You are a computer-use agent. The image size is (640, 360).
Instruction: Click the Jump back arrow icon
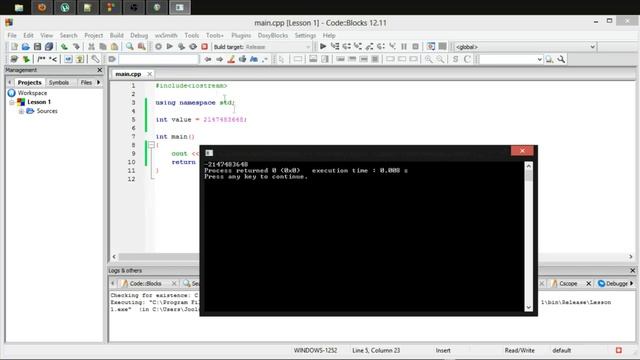(208, 60)
